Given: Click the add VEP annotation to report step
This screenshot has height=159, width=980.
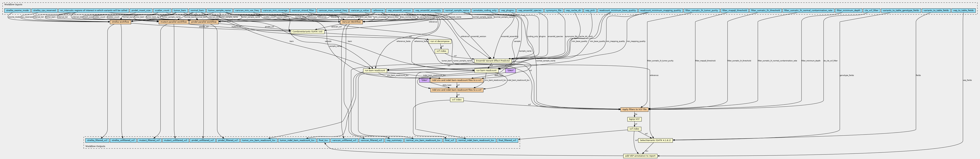Looking at the screenshot, I should tap(640, 156).
